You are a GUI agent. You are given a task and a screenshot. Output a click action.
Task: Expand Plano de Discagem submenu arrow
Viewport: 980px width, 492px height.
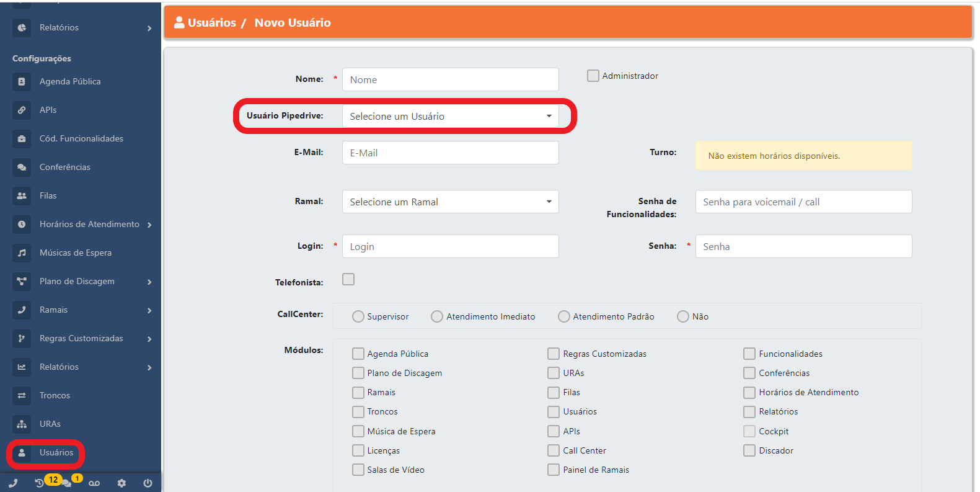point(149,282)
